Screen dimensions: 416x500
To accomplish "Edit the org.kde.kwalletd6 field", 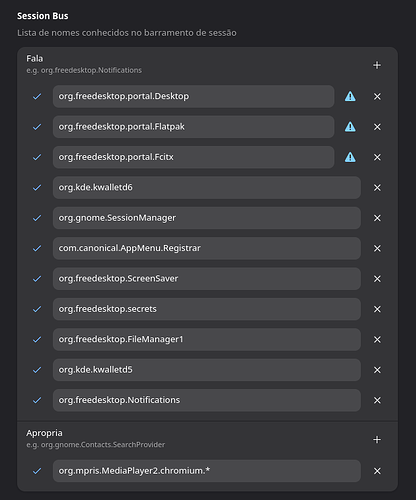I will click(x=207, y=188).
